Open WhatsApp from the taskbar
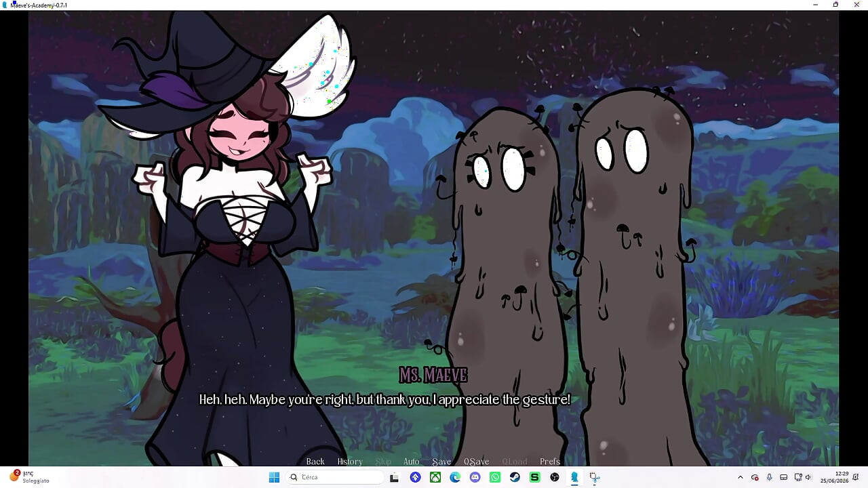The image size is (868, 488). (x=495, y=477)
